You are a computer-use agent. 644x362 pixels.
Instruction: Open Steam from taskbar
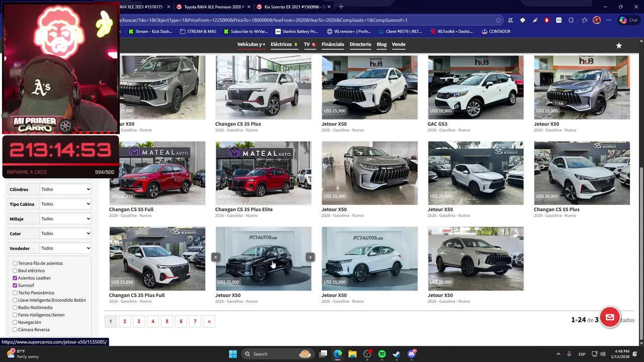[x=396, y=354]
